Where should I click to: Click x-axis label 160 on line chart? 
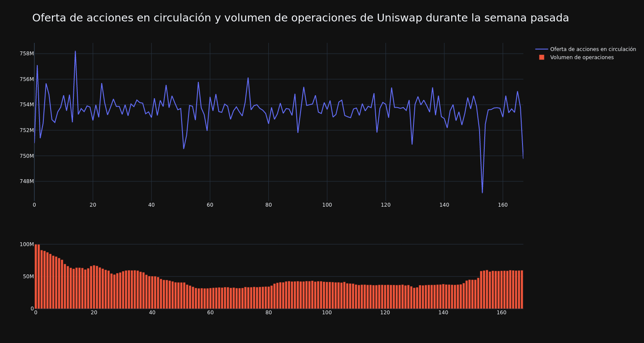[x=503, y=205]
